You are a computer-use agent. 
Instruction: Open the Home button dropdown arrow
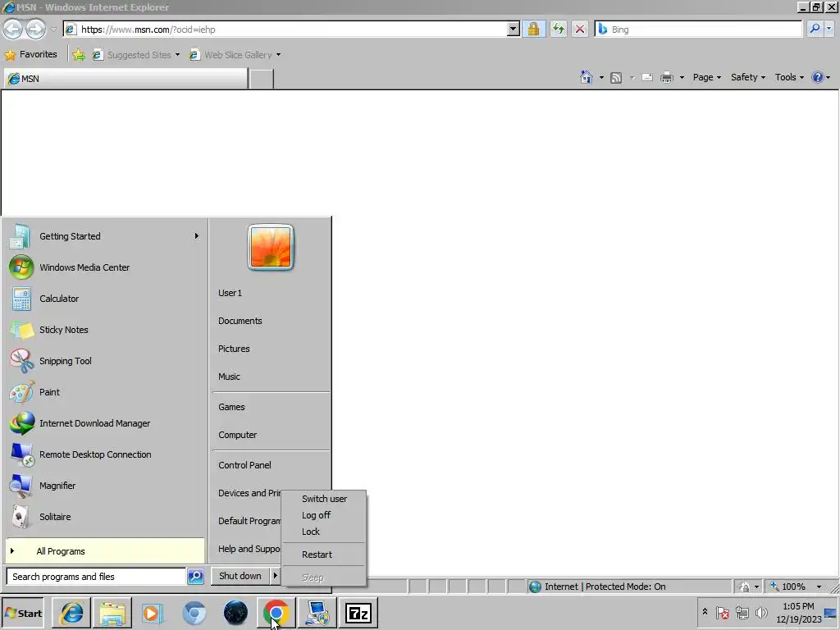(x=601, y=78)
